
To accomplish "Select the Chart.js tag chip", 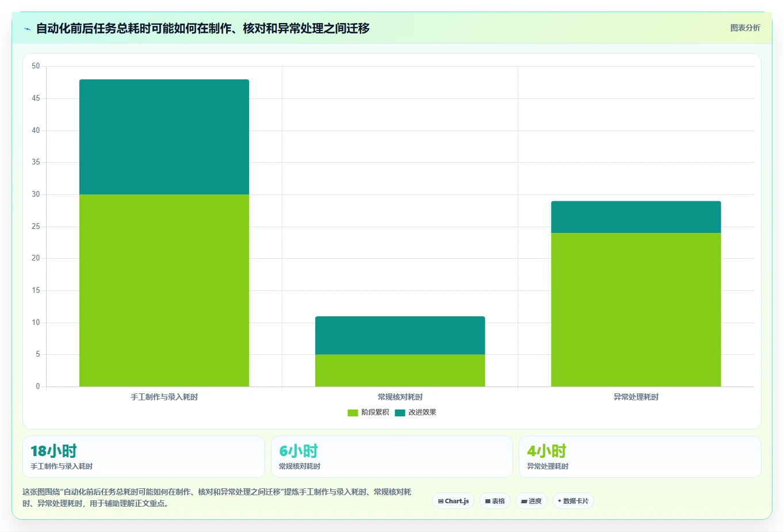I will click(x=453, y=501).
